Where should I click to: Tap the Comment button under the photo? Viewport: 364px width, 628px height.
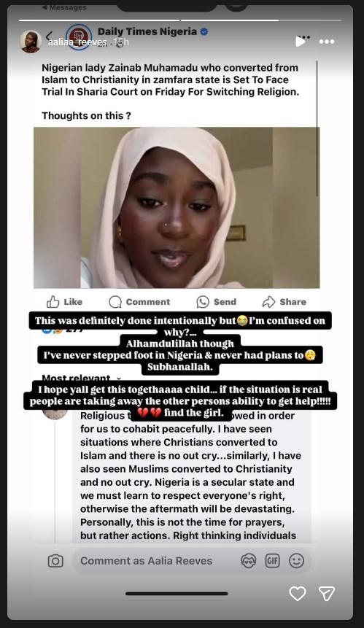pos(139,301)
